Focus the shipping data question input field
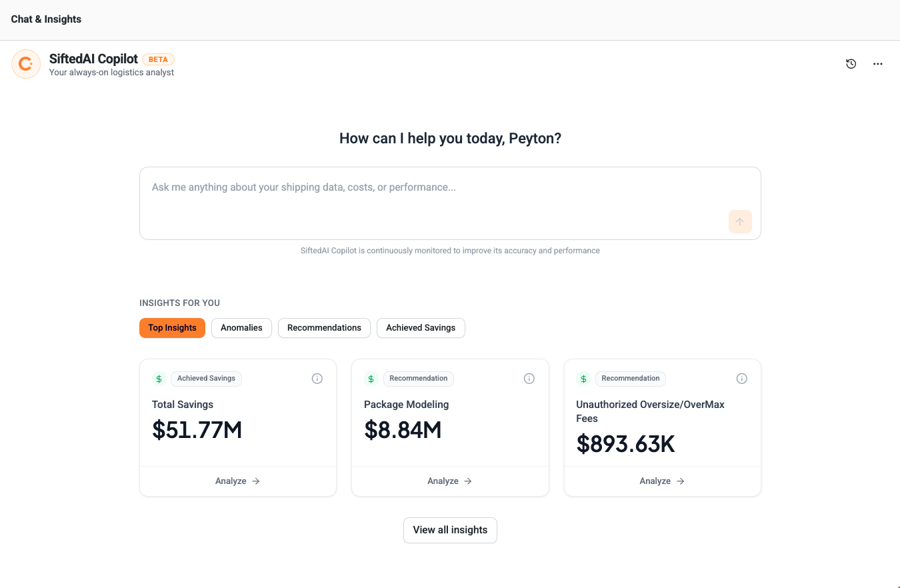Viewport: 900px width, 588px height. tap(433, 197)
